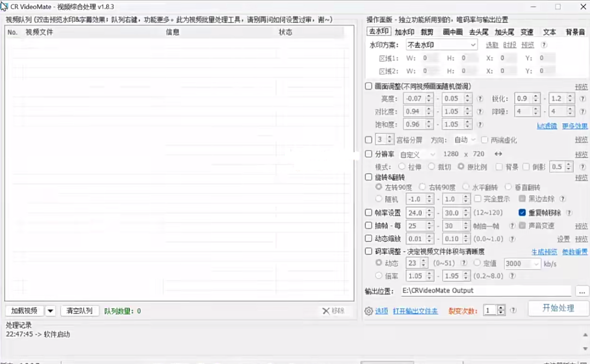Select the 定值 fixed bitrate radio button
The width and height of the screenshot is (590, 364).
(x=478, y=264)
